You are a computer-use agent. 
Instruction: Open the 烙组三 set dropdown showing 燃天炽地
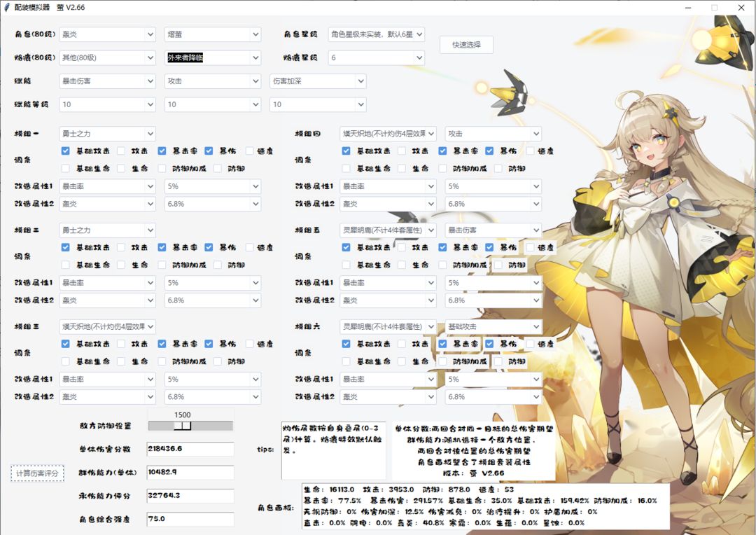point(107,326)
